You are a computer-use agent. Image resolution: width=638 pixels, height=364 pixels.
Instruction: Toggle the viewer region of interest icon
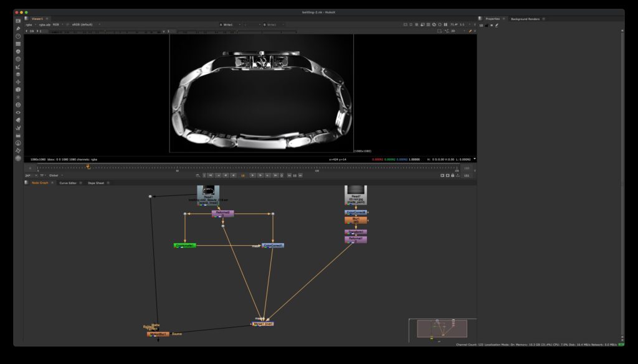[439, 30]
